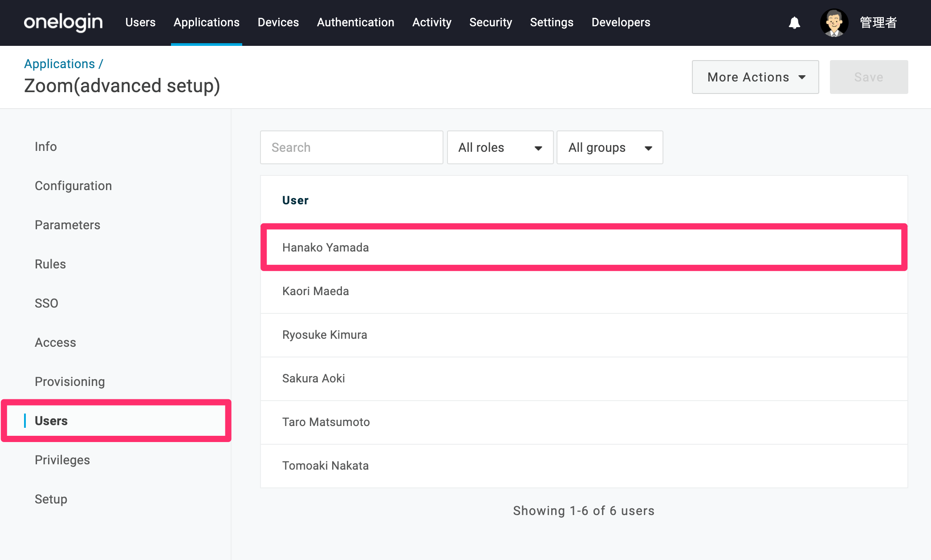Screen dimensions: 931x560
Task: Click the admin profile avatar
Action: 834,23
